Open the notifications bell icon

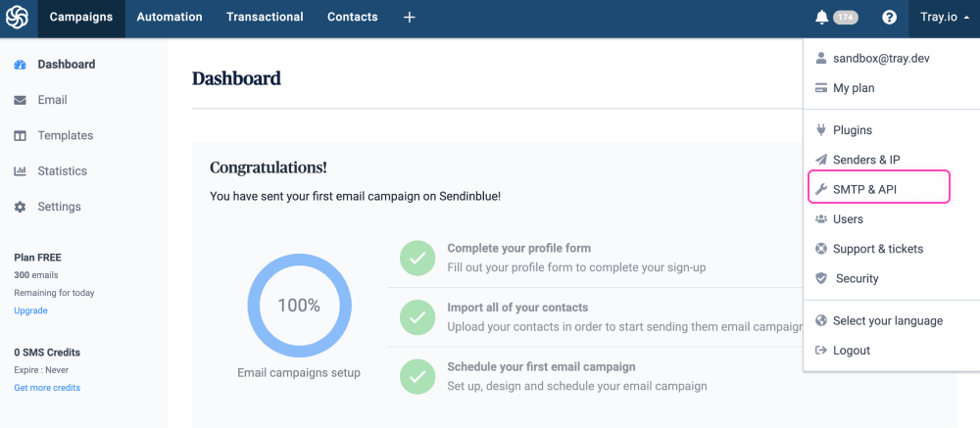[821, 18]
